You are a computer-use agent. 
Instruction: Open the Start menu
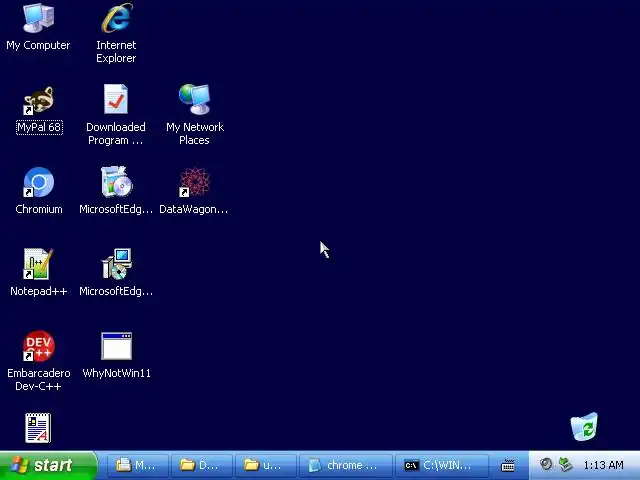point(48,465)
